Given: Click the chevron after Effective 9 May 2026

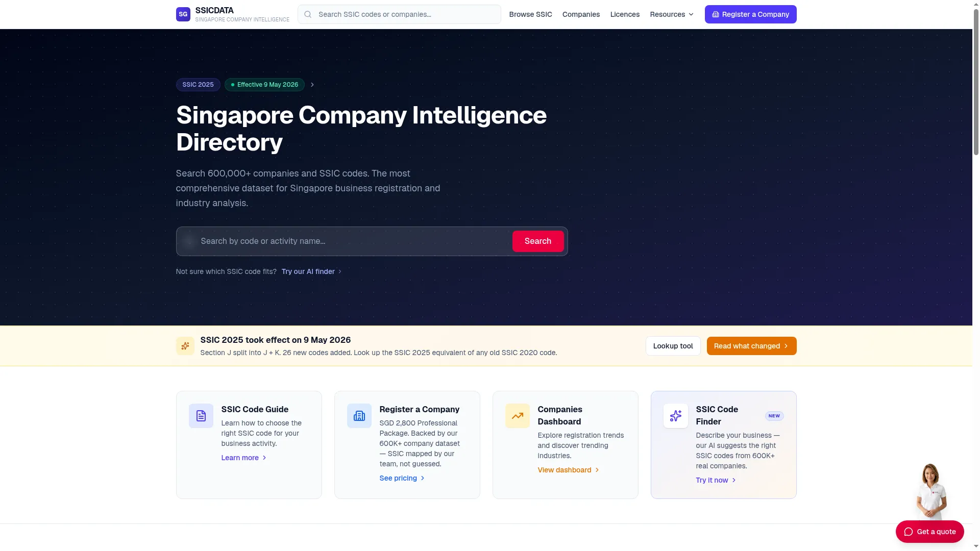Looking at the screenshot, I should 312,85.
